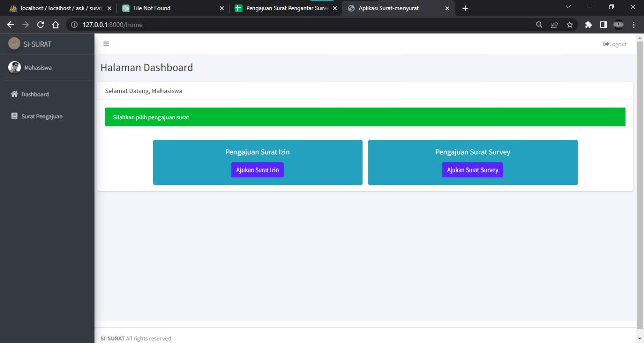The height and width of the screenshot is (343, 644).
Task: Bookmark this page with star icon
Action: pos(570,25)
